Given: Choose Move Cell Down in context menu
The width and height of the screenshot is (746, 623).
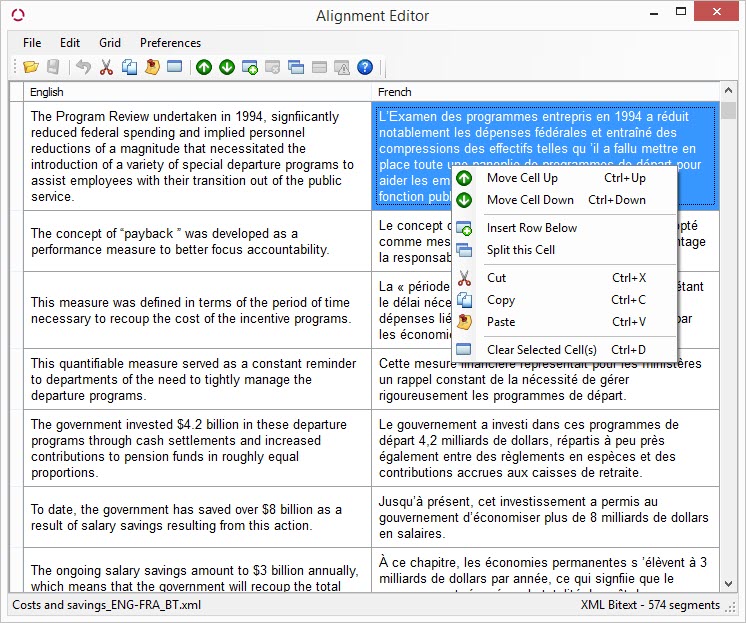Looking at the screenshot, I should [564, 200].
